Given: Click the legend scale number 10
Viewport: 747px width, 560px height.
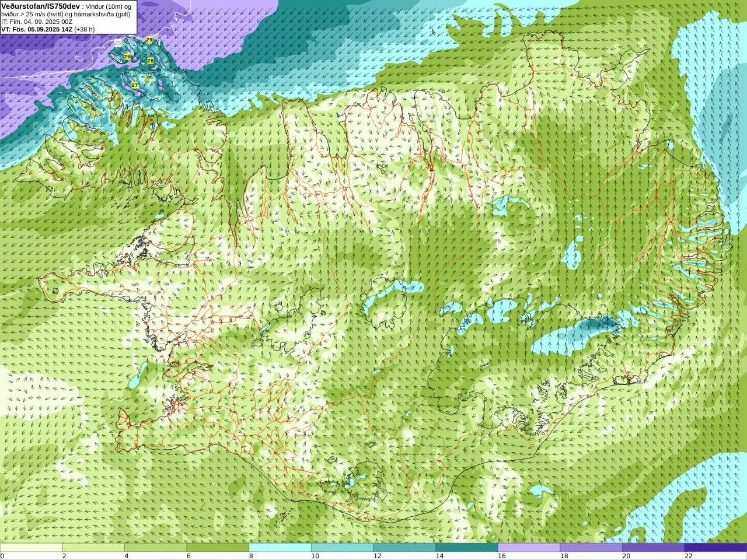Looking at the screenshot, I should pyautogui.click(x=315, y=556).
